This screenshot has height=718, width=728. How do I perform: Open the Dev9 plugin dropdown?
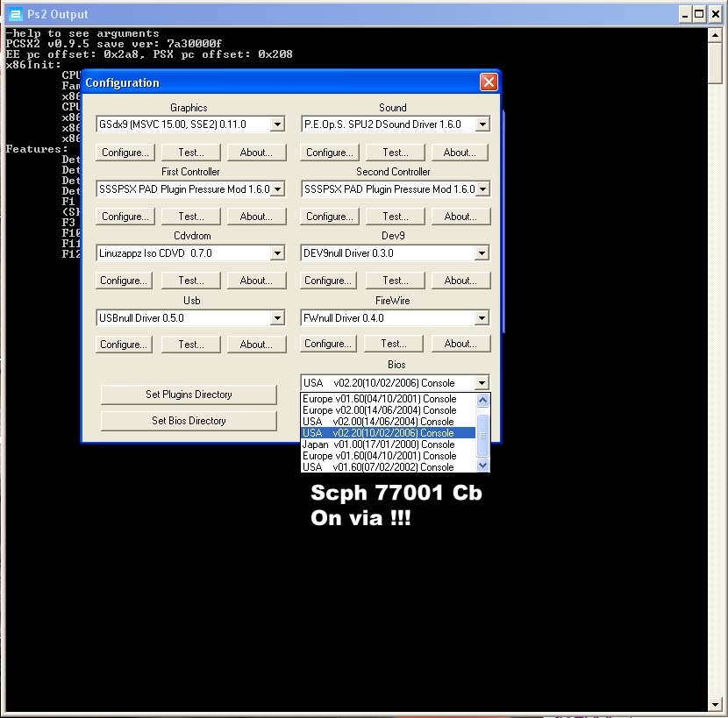(x=482, y=253)
